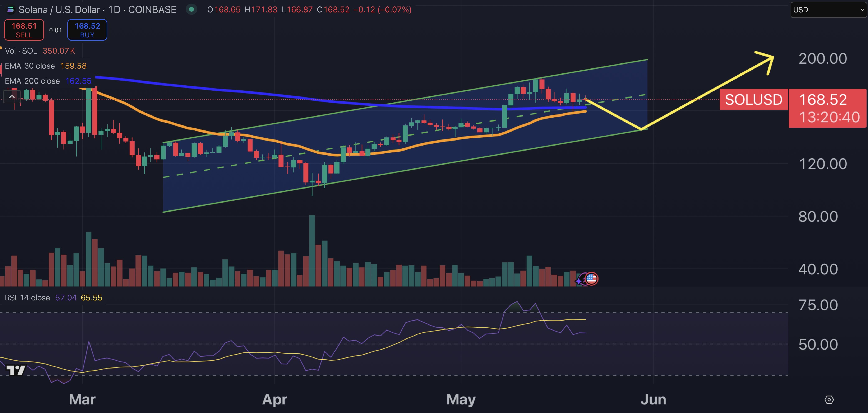Click the 200.00 price axis label
Image resolution: width=868 pixels, height=413 pixels.
(823, 58)
